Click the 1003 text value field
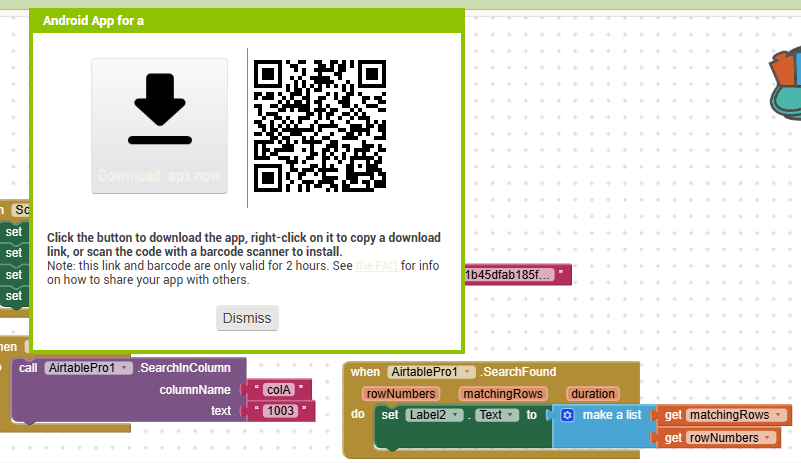 coord(284,411)
